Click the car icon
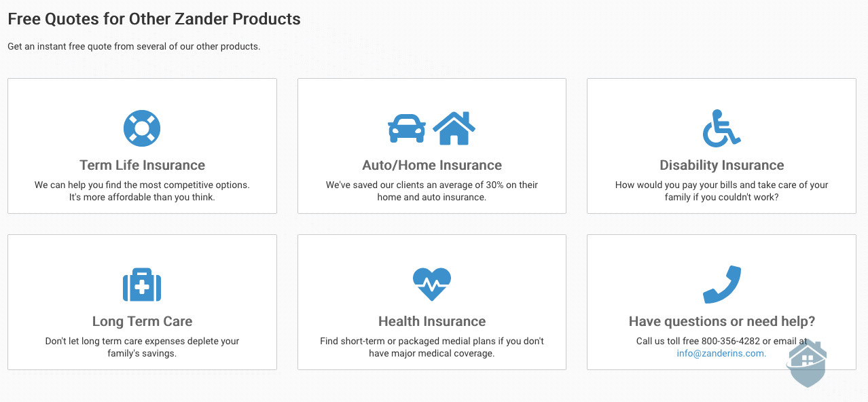Image resolution: width=868 pixels, height=402 pixels. point(407,128)
